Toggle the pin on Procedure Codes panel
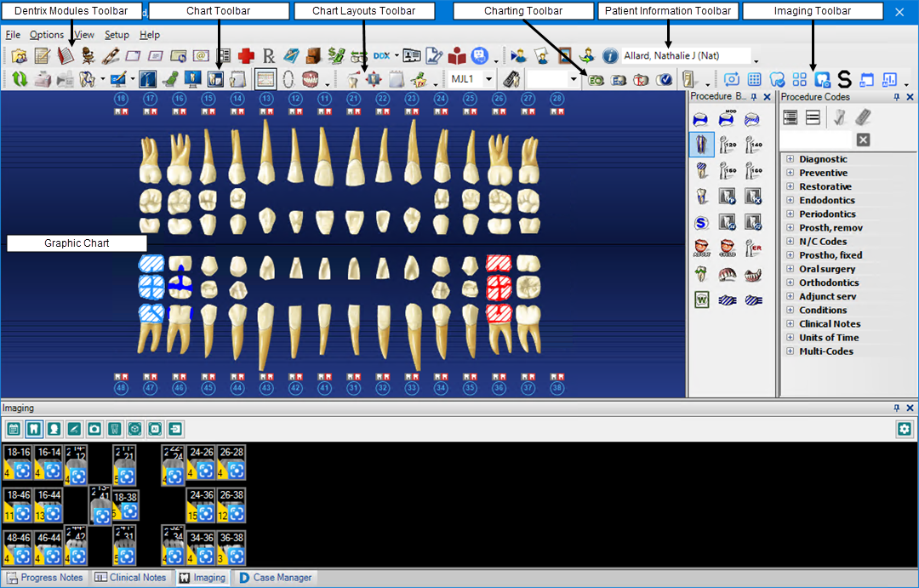The width and height of the screenshot is (919, 588). click(896, 97)
